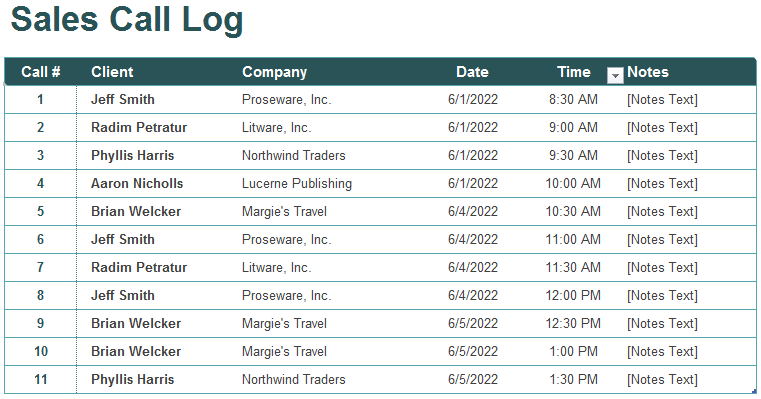Select the 10:30 AM time cell
This screenshot has width=761, height=399.
point(573,212)
